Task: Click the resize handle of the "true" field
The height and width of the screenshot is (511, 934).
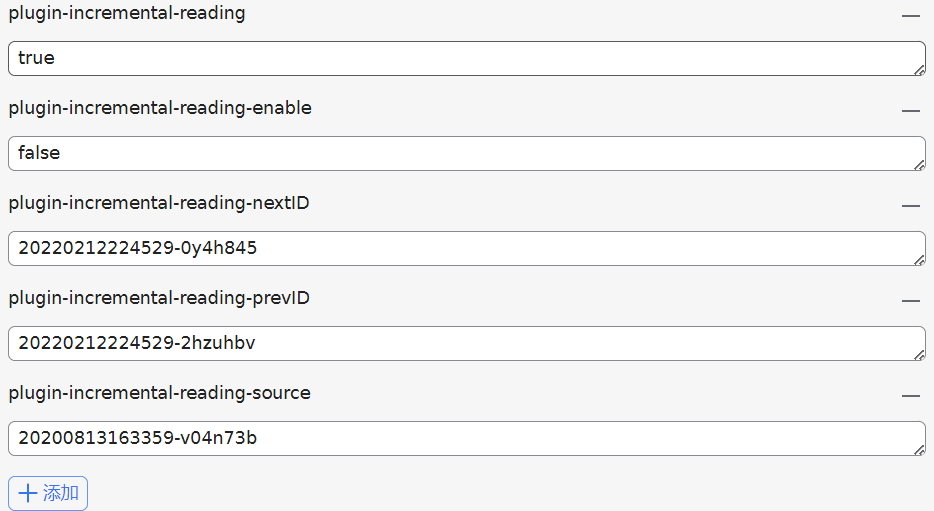Action: tap(919, 70)
